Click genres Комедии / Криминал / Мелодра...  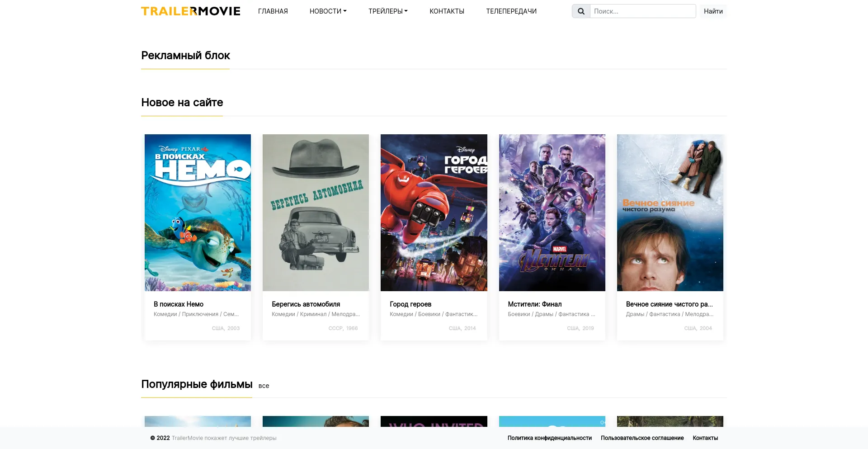[x=316, y=314]
